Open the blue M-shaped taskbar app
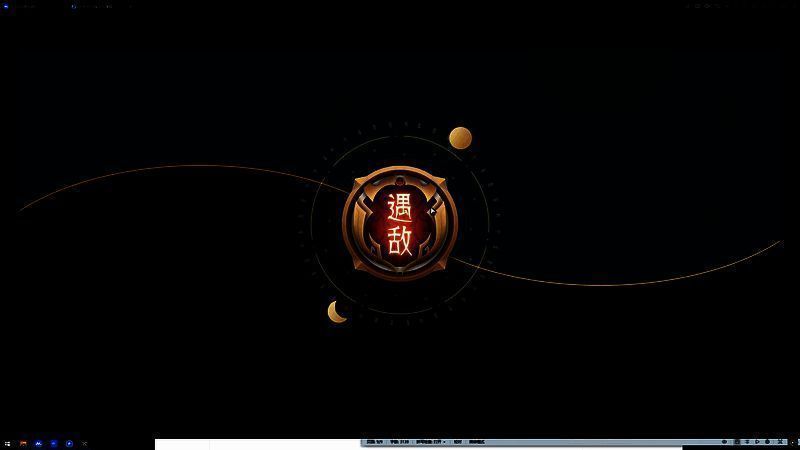The height and width of the screenshot is (450, 800). [38, 444]
